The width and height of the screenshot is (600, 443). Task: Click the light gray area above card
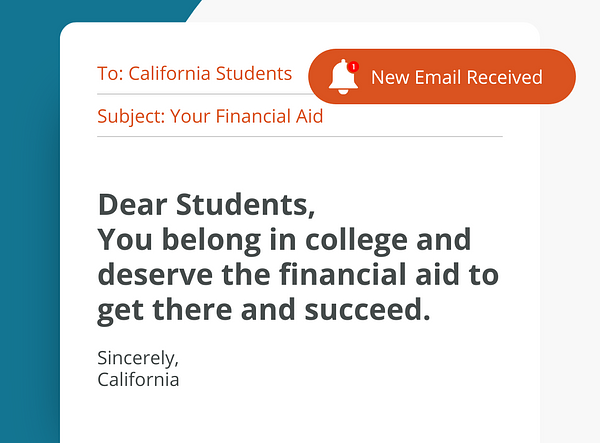383,11
